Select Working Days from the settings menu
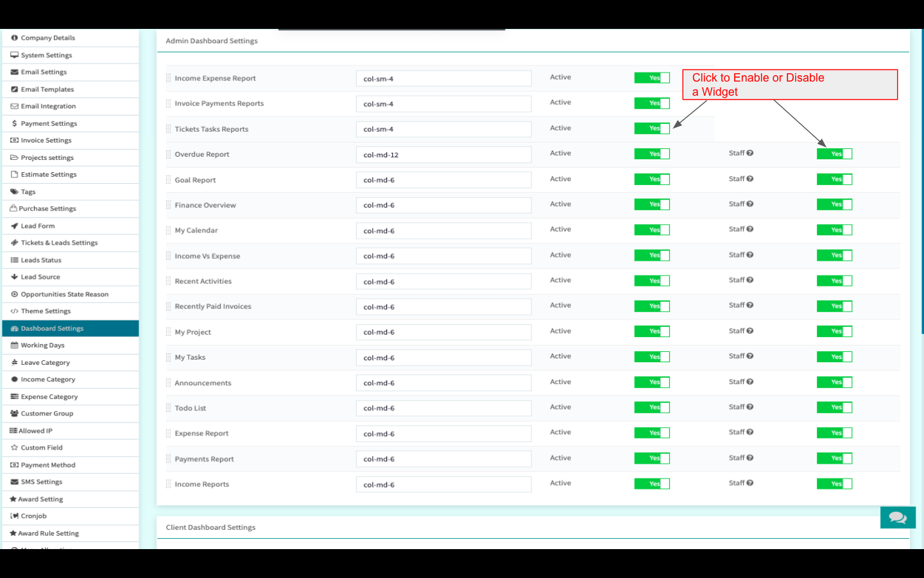The height and width of the screenshot is (578, 924). click(42, 346)
